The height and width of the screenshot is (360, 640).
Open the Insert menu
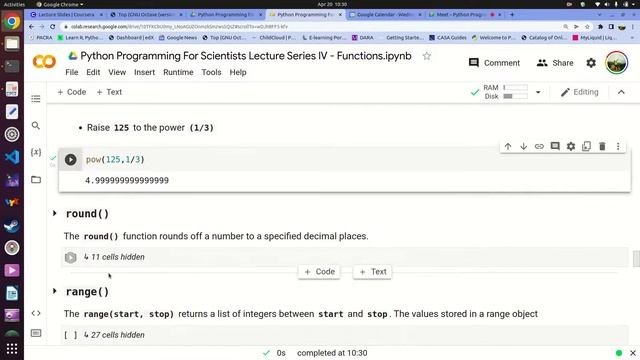[x=144, y=72]
